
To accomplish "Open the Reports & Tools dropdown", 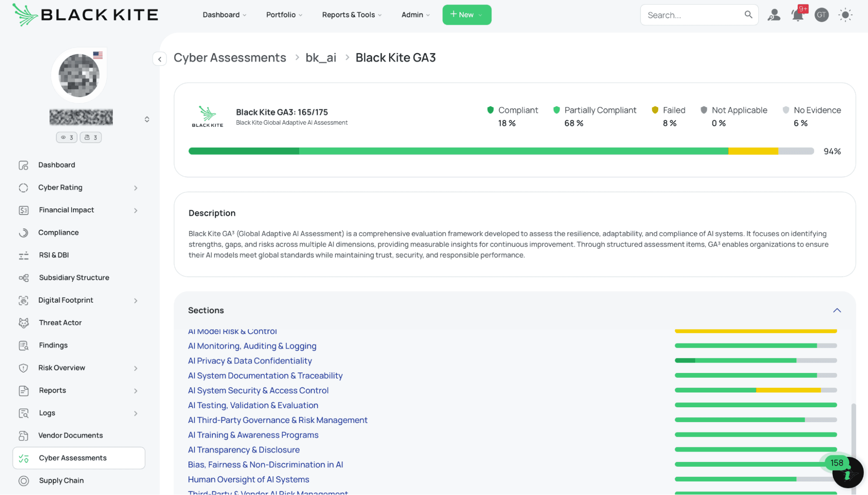I will (351, 14).
